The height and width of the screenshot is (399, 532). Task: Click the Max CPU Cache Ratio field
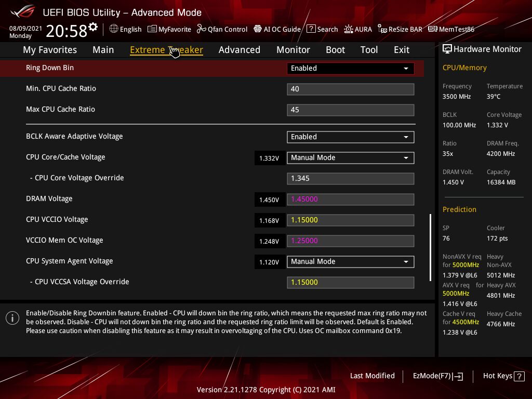(x=351, y=110)
